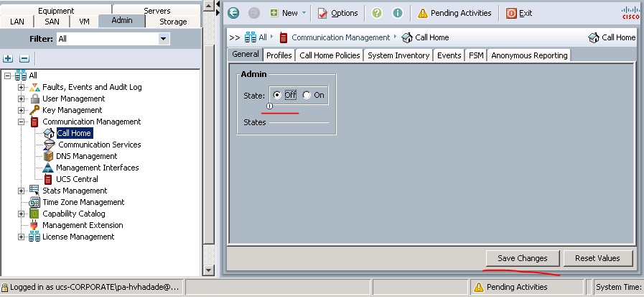Select UCS Central in the tree
Screen dimensions: 644x297
[77, 179]
